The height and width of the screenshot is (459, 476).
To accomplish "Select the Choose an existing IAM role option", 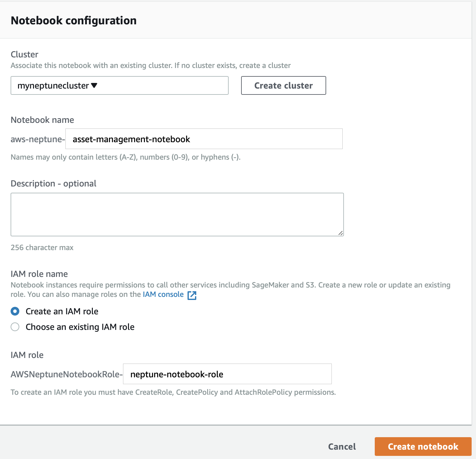I will click(x=15, y=327).
